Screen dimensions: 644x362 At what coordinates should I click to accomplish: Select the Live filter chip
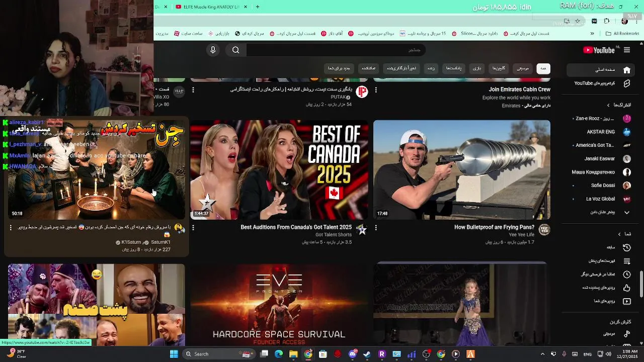pyautogui.click(x=431, y=68)
